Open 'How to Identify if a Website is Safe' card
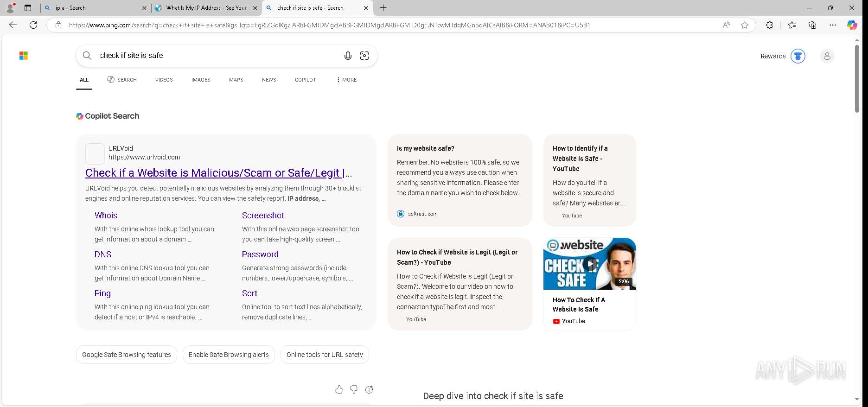Image resolution: width=868 pixels, height=407 pixels. 590,180
